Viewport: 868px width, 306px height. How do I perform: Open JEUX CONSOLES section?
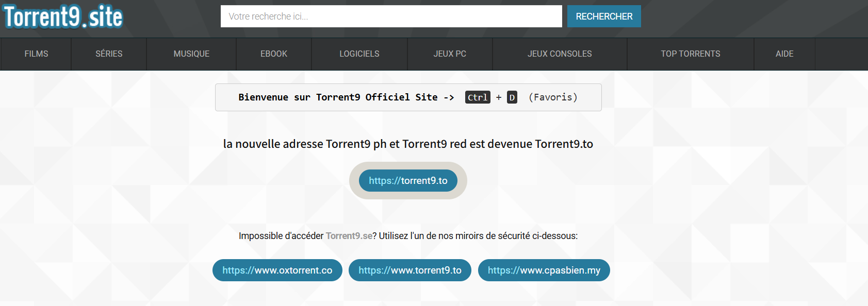(x=560, y=54)
